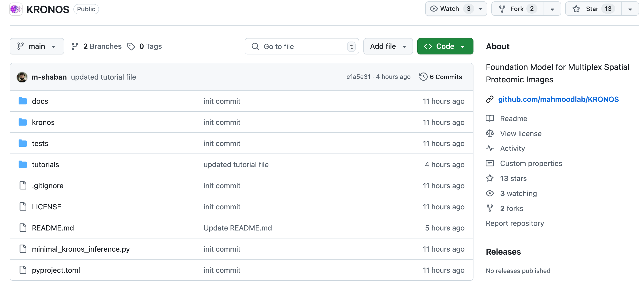Click the KRONOS repository avatar logo
This screenshot has height=284, width=644.
coord(16,9)
